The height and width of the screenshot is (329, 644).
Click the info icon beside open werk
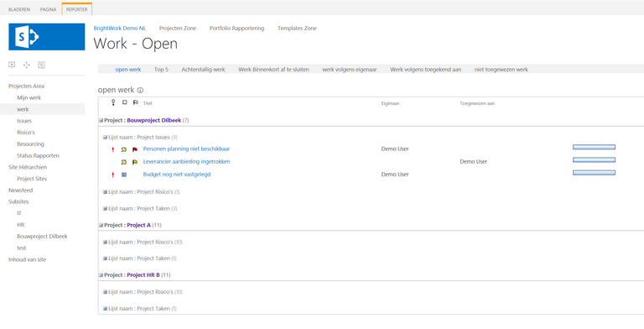coord(141,91)
